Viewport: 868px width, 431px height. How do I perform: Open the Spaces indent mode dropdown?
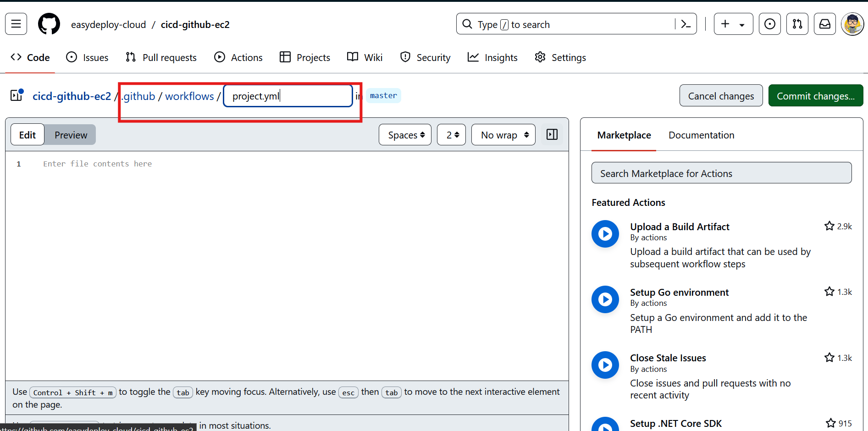coord(405,135)
